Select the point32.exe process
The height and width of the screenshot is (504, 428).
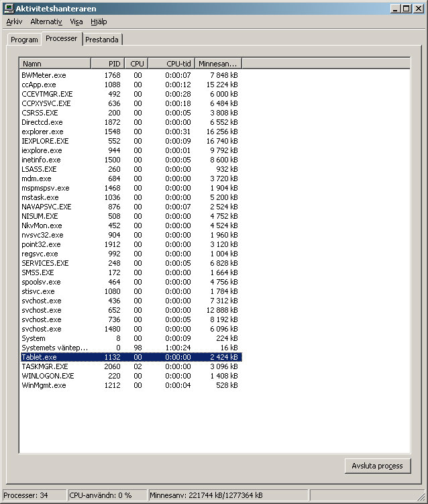[131, 244]
